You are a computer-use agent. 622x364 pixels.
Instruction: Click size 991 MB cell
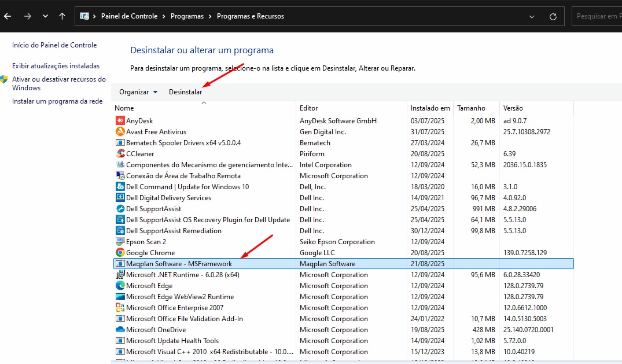484,209
